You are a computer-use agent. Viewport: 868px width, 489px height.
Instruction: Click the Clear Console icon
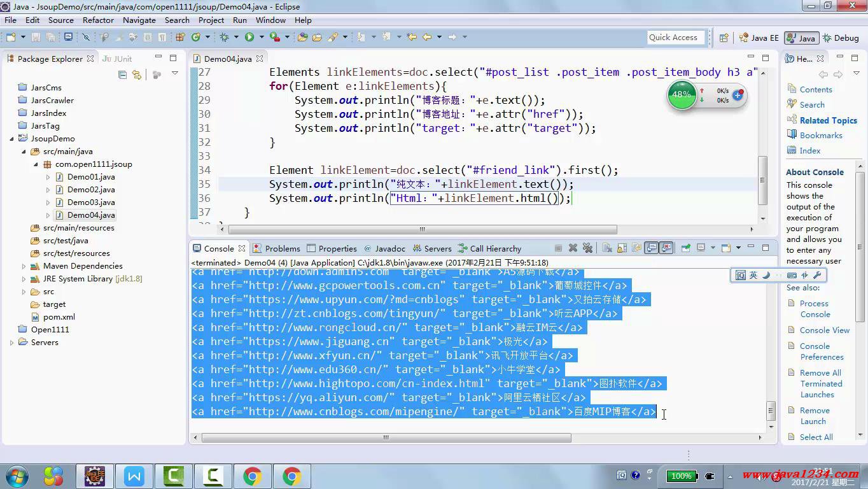607,248
